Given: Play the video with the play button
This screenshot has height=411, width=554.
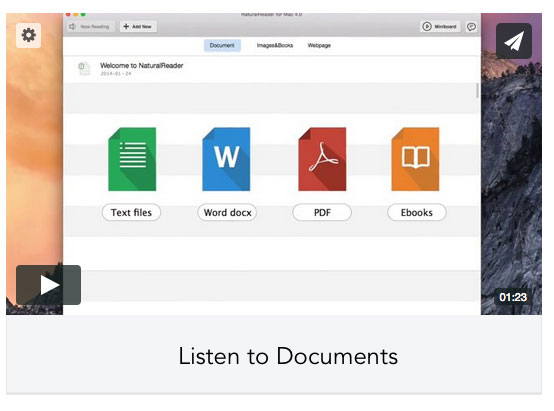Looking at the screenshot, I should tap(48, 285).
